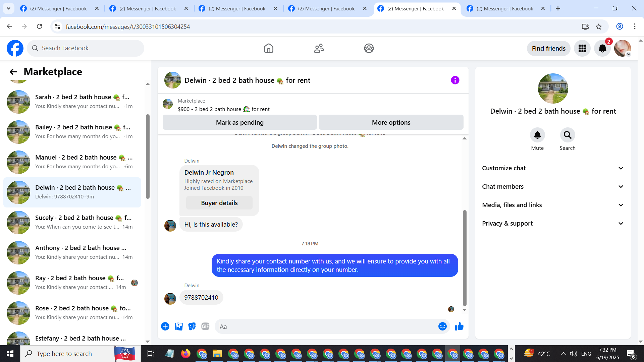Expand the Privacy & support section
The image size is (644, 362).
click(553, 224)
